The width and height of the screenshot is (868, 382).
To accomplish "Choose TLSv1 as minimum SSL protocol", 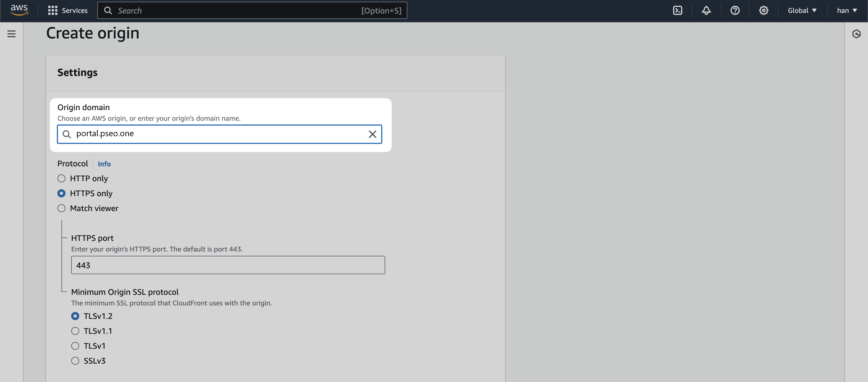I will tap(75, 346).
